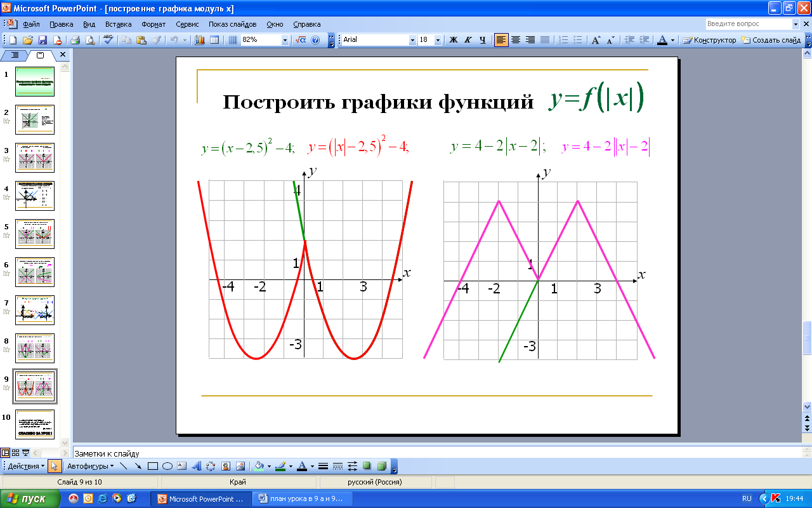812x508 pixels.
Task: Select the Oval drawing tool
Action: 167,466
